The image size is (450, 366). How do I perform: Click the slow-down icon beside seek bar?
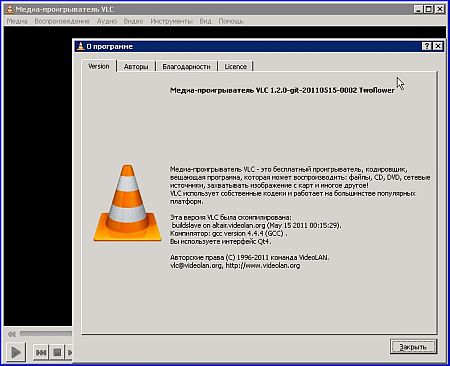point(12,334)
